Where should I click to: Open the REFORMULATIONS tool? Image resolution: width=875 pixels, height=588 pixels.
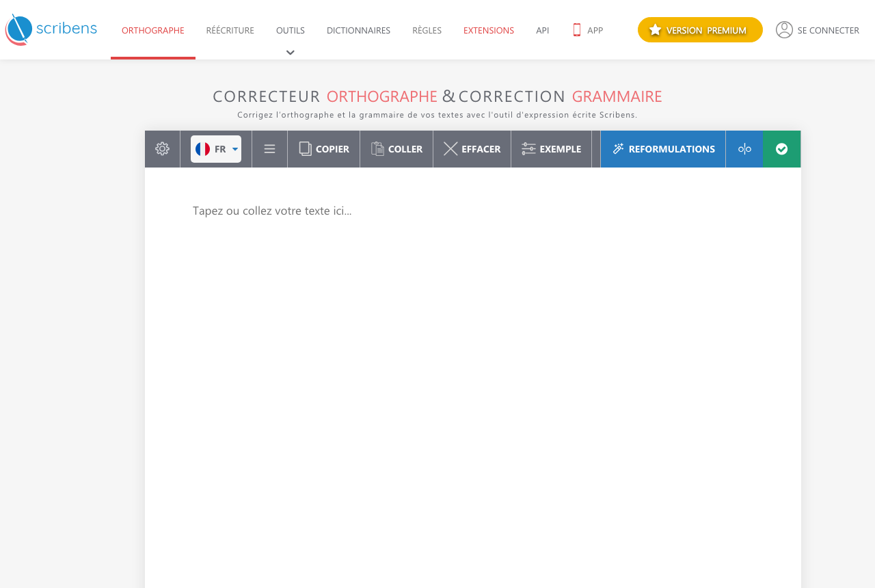[x=663, y=149]
